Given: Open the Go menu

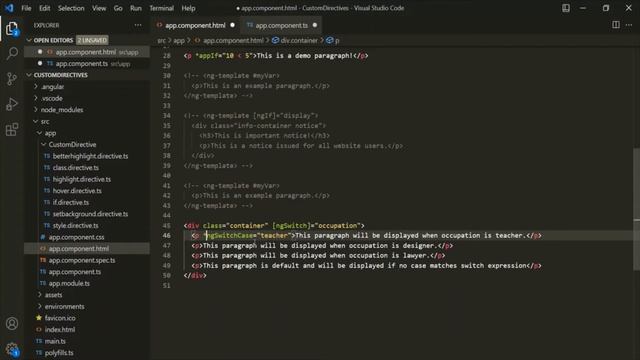Looking at the screenshot, I should click(118, 8).
